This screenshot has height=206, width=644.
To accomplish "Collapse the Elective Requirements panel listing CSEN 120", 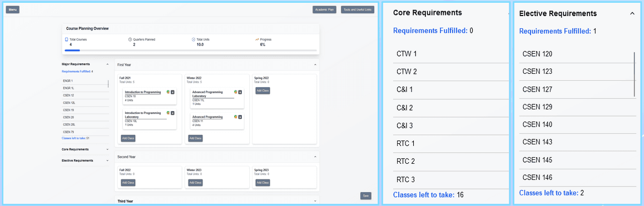I will (632, 13).
